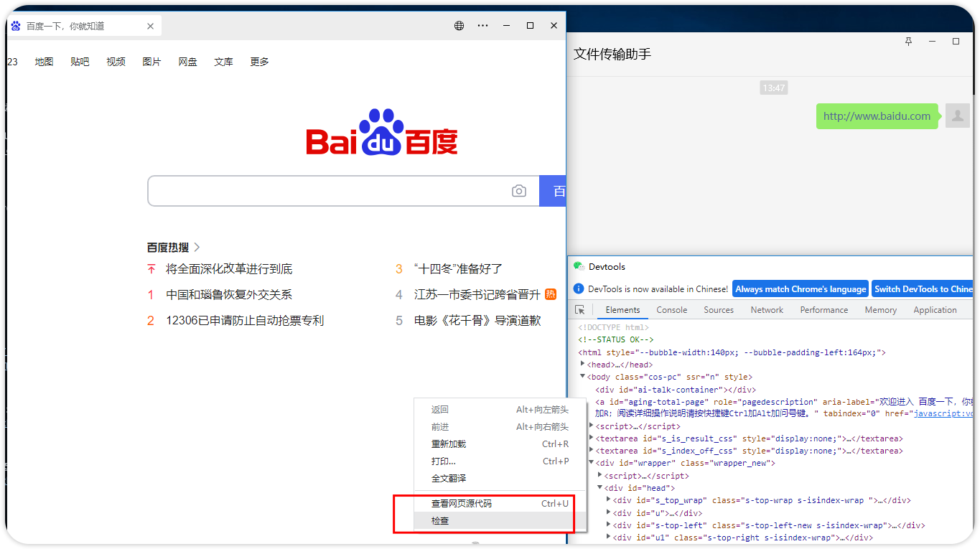
Task: Click the blue info icon in DevTools banner
Action: [579, 288]
